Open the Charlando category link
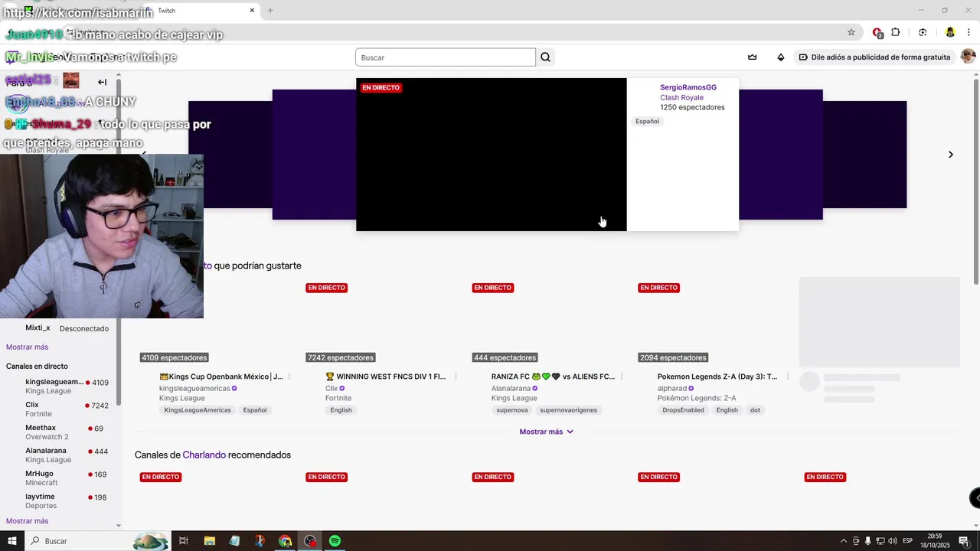This screenshot has height=551, width=980. (x=204, y=455)
